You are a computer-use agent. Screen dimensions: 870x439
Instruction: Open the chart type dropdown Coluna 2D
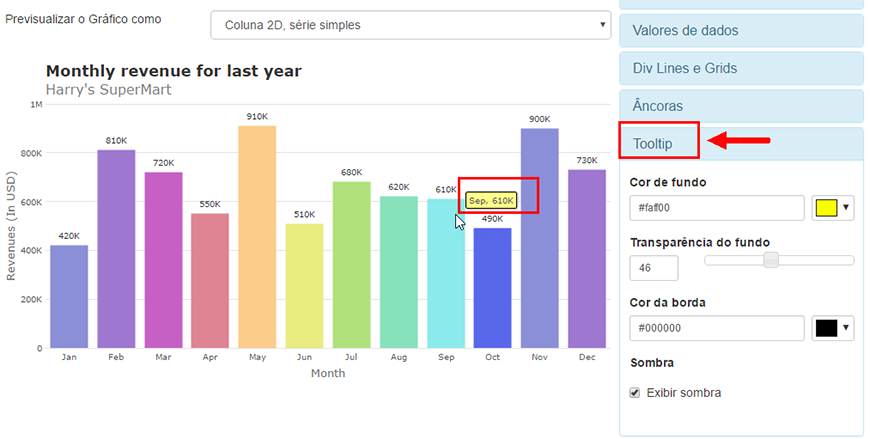(411, 25)
